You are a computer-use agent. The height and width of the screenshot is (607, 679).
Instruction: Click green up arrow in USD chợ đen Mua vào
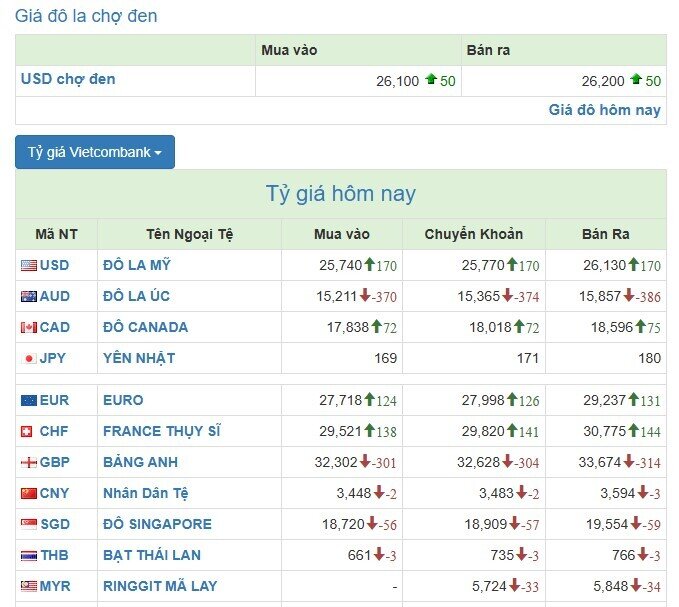click(431, 79)
